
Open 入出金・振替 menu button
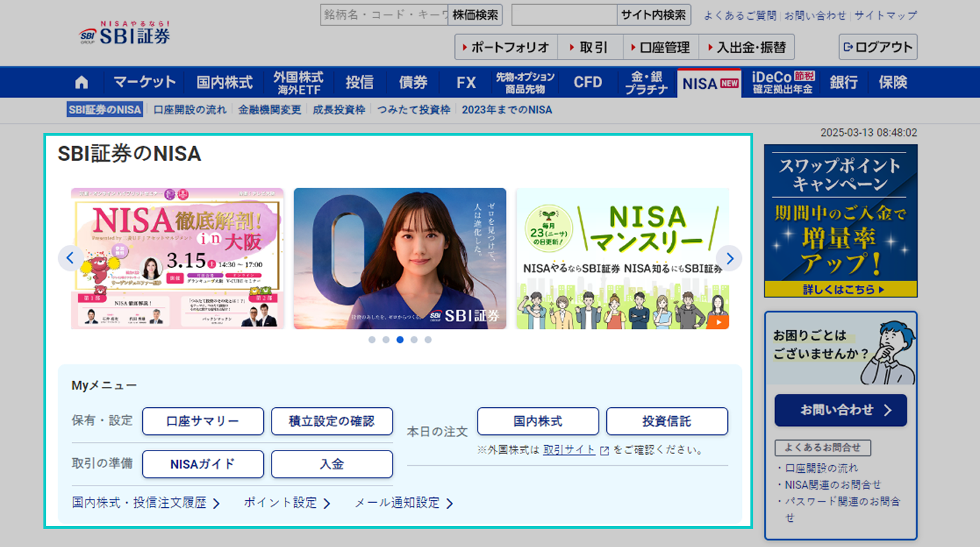pos(746,47)
